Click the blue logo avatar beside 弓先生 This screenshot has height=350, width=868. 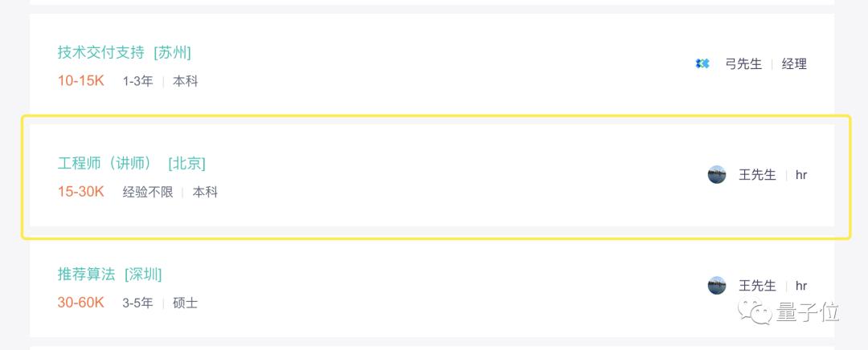click(702, 63)
